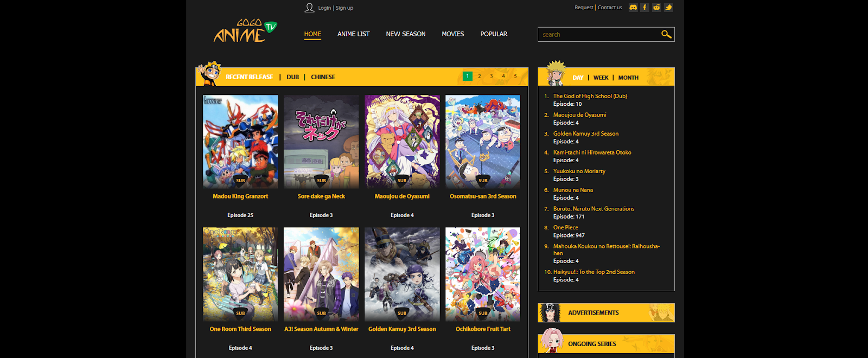Open Mahouka Koukou no Rettousei: Raihousha-hen
This screenshot has height=358, width=868.
[606, 250]
